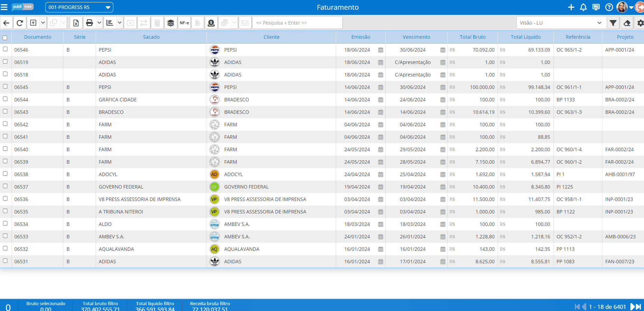Click the publi web logo
This screenshot has height=311, width=644.
pos(23,7)
